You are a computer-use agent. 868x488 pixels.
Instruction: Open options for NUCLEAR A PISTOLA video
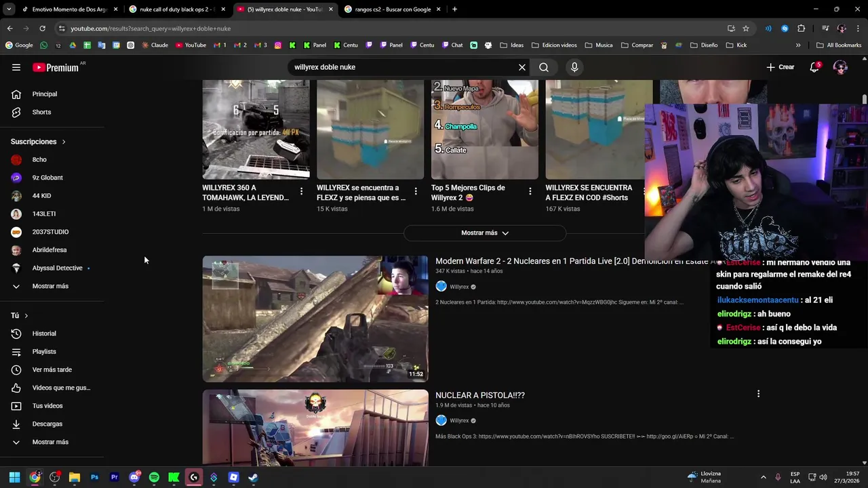(x=758, y=394)
